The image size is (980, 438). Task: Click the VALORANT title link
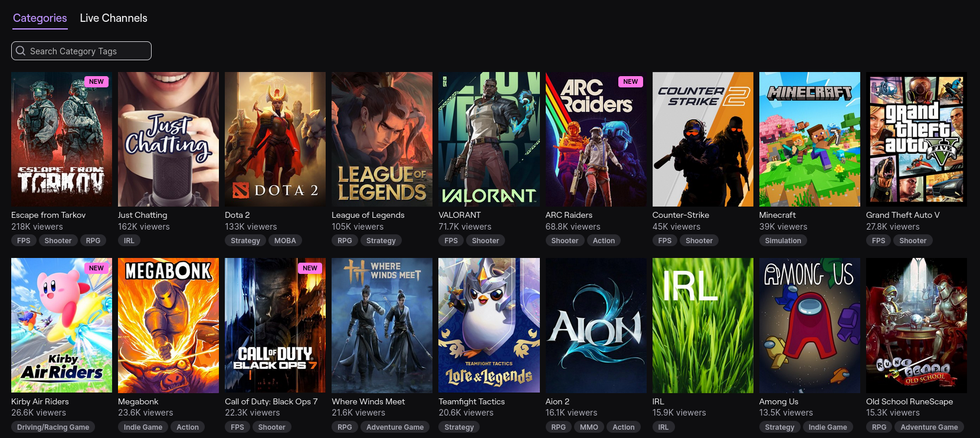click(x=460, y=215)
